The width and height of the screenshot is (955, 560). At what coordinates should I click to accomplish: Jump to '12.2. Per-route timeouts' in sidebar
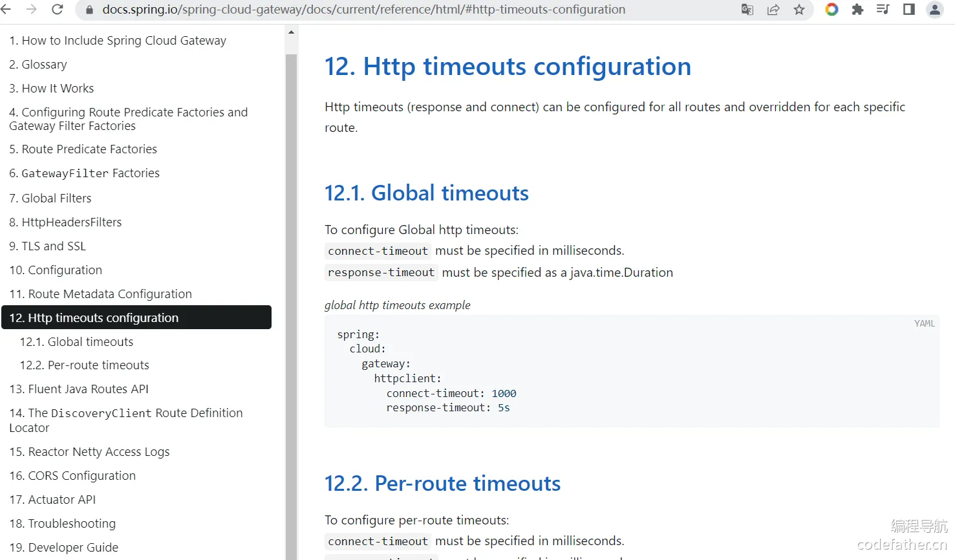(85, 365)
